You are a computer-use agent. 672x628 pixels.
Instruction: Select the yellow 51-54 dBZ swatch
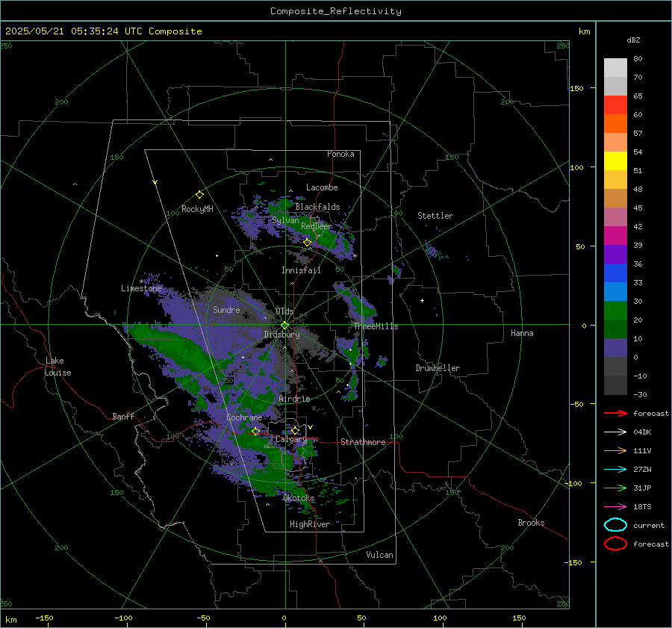tap(615, 161)
